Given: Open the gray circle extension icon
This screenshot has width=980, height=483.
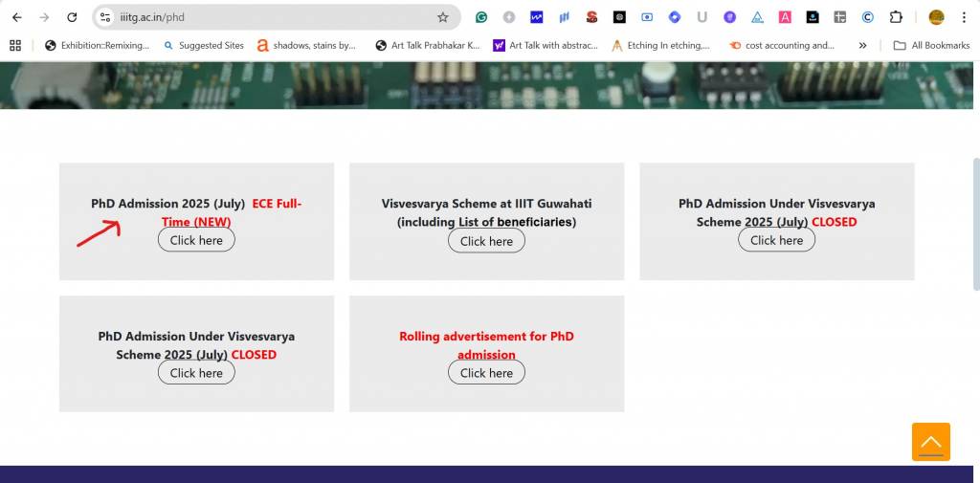Looking at the screenshot, I should tap(509, 17).
